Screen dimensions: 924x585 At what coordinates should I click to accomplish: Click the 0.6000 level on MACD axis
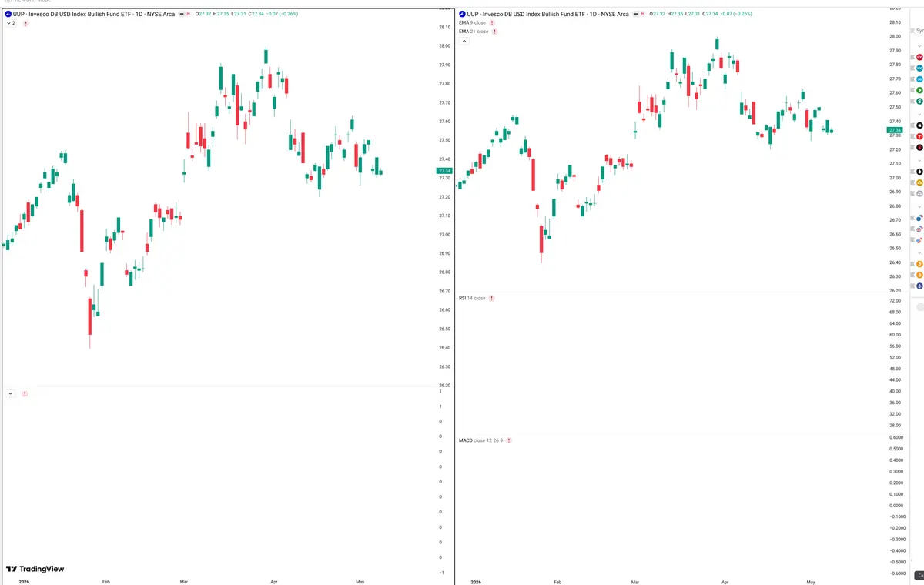tap(896, 437)
